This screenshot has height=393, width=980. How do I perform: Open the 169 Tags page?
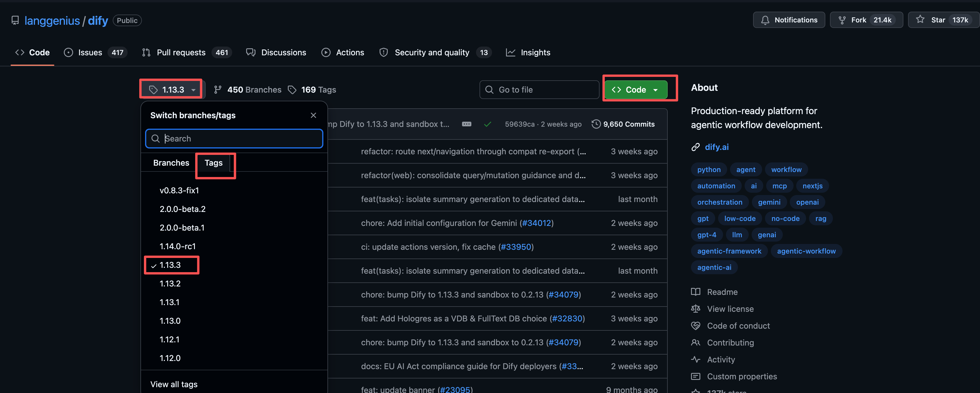[312, 90]
